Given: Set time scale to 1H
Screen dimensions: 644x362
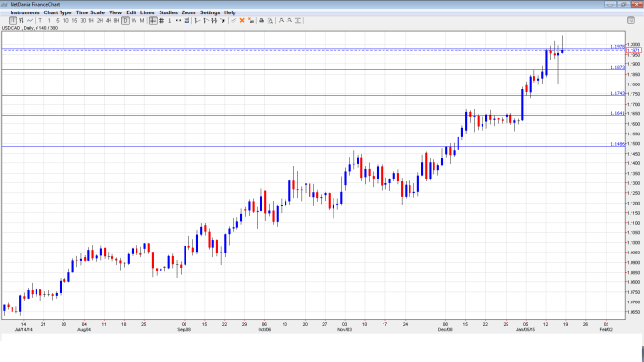Looking at the screenshot, I should click(91, 20).
